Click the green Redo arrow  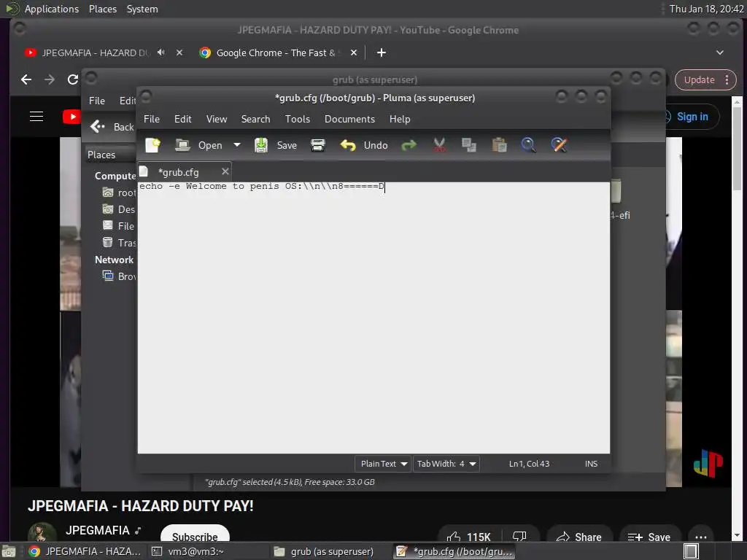tap(409, 145)
